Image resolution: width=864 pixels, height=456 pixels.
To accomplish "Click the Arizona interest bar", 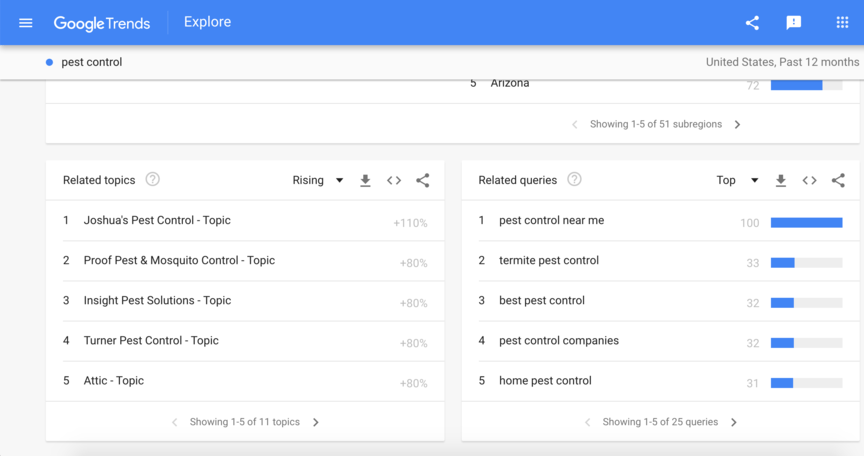I will click(x=806, y=85).
